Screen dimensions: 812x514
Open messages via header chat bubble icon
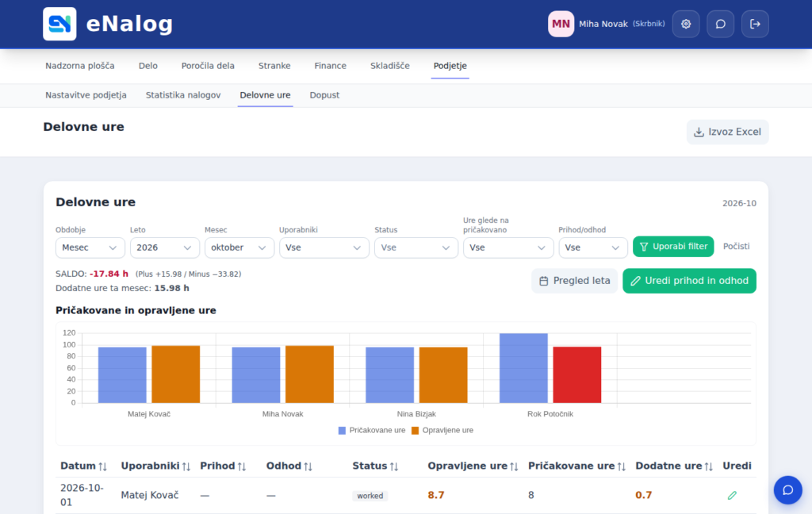pos(720,24)
